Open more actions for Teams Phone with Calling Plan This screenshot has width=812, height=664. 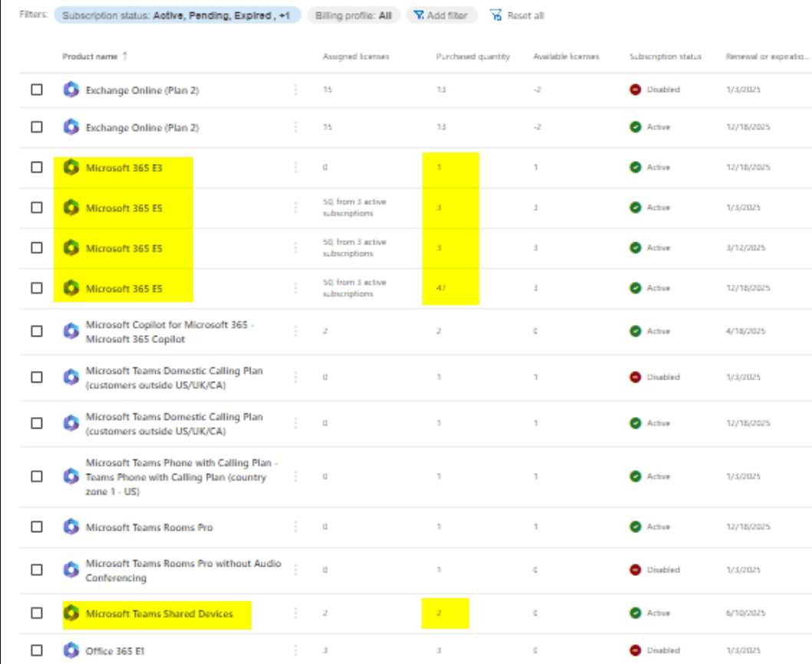[296, 476]
